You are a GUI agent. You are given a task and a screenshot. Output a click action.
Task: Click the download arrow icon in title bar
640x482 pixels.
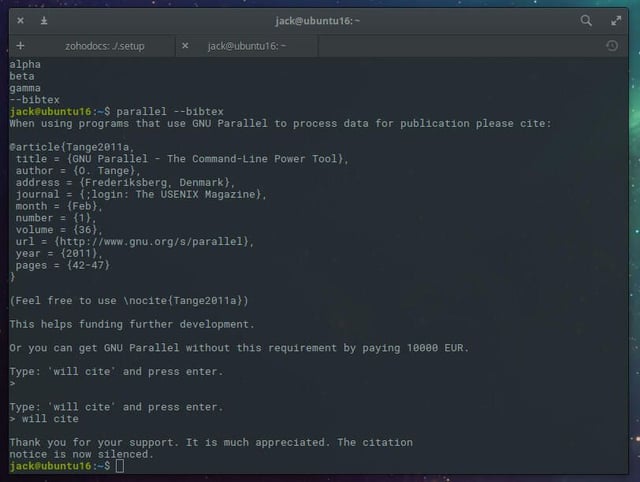point(44,20)
